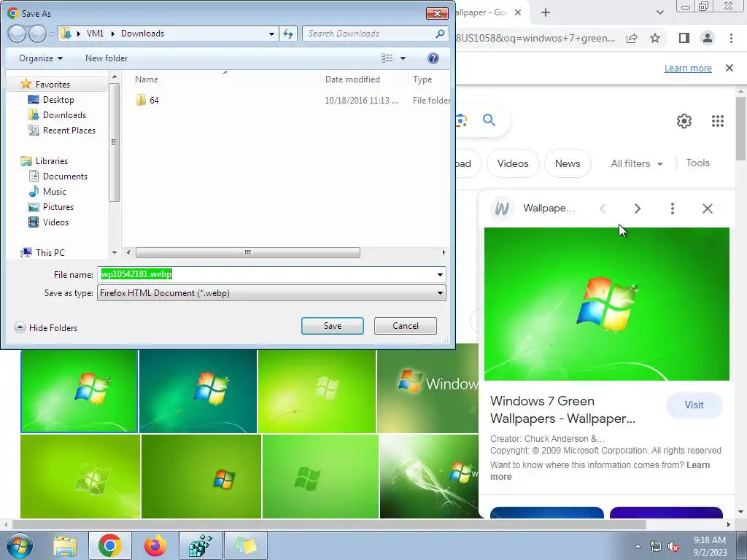Open File Explorer from the taskbar

click(65, 545)
